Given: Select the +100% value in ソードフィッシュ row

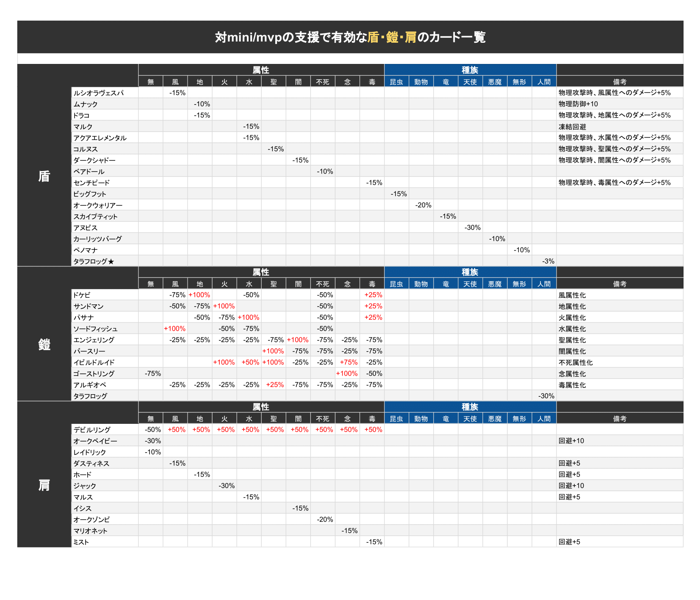Looking at the screenshot, I should [174, 329].
